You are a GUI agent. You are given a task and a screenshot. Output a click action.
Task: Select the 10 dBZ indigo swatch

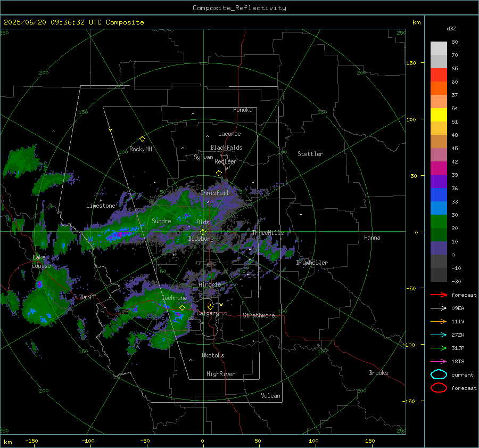[439, 248]
